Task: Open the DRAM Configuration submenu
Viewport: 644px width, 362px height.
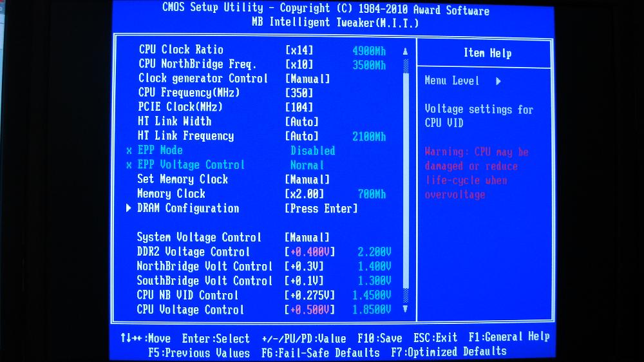Action: pos(188,208)
